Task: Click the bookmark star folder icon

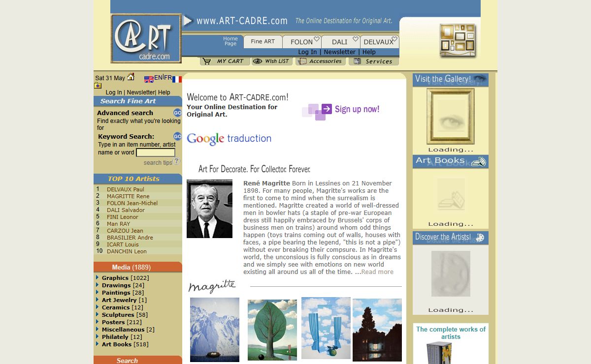Action: tap(98, 86)
